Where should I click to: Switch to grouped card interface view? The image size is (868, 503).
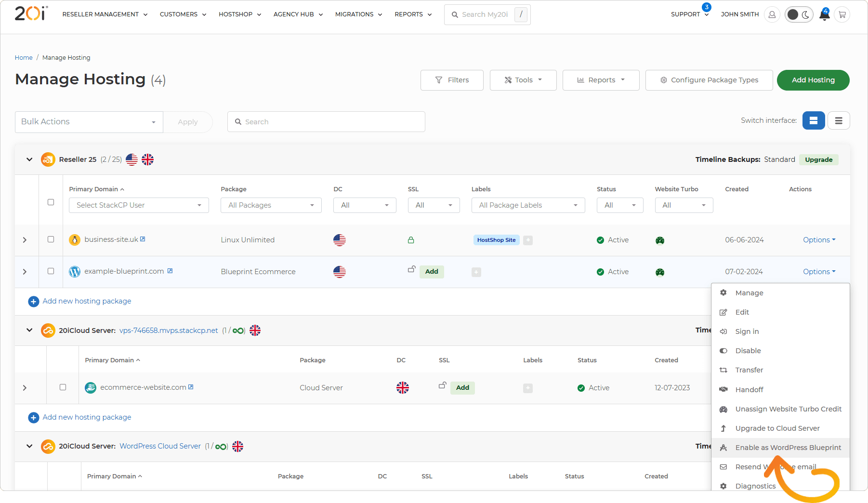point(814,120)
